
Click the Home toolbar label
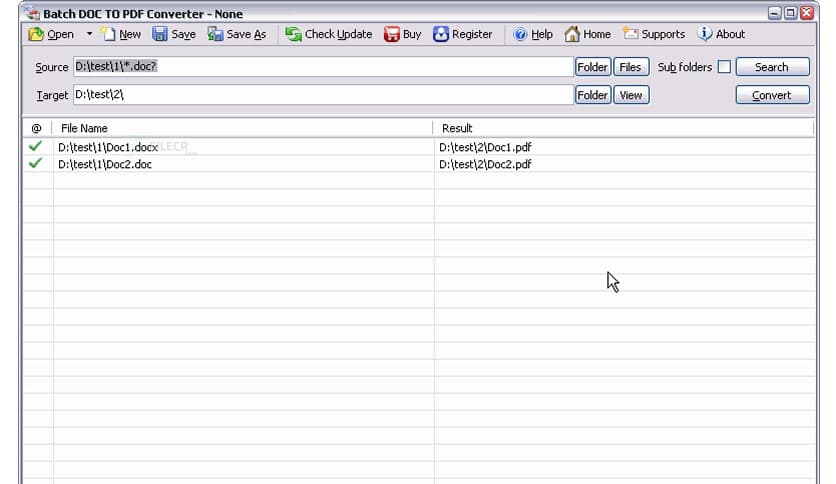(x=597, y=34)
